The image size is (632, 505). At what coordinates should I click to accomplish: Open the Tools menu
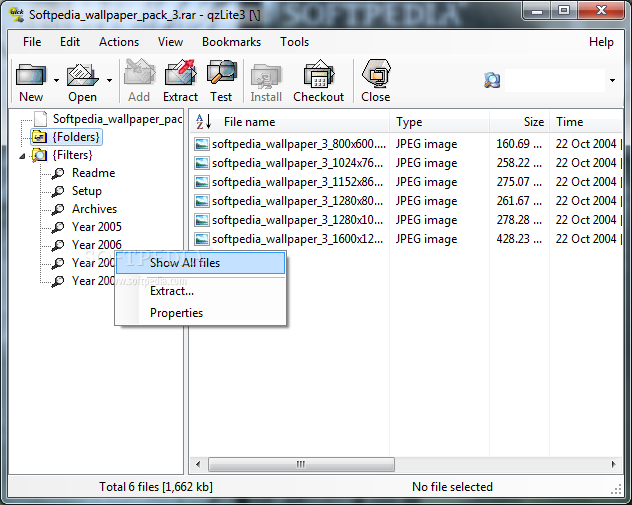pyautogui.click(x=294, y=42)
